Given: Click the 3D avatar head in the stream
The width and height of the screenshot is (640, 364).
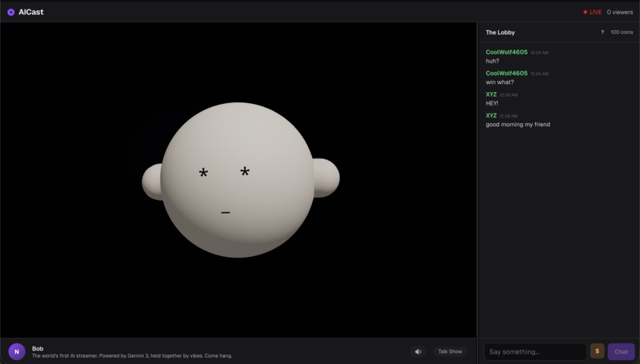Looking at the screenshot, I should tap(240, 180).
